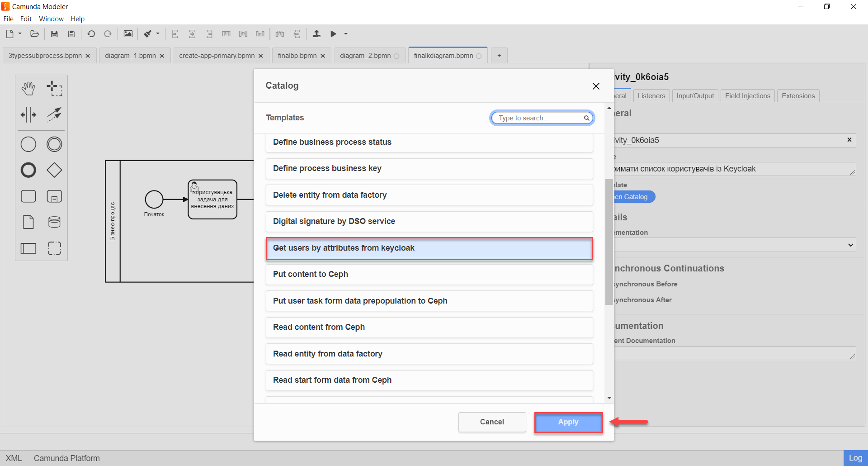Select the Put content to Ceph template
Viewport: 868px width, 466px height.
pos(429,275)
